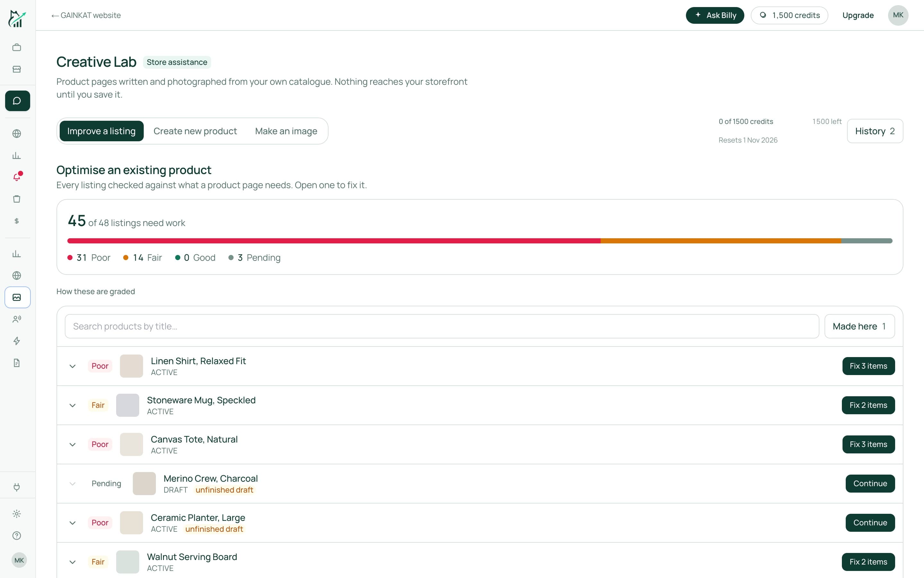Select the Improve a listing tab
The height and width of the screenshot is (578, 924).
[102, 131]
